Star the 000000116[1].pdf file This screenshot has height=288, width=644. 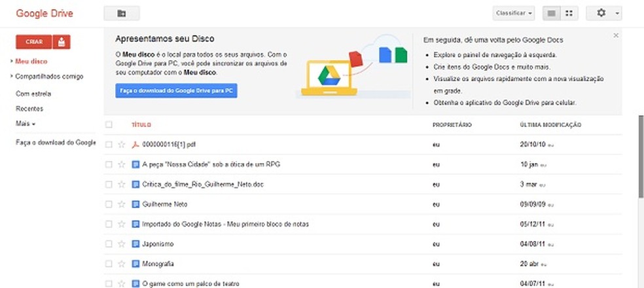tap(122, 145)
